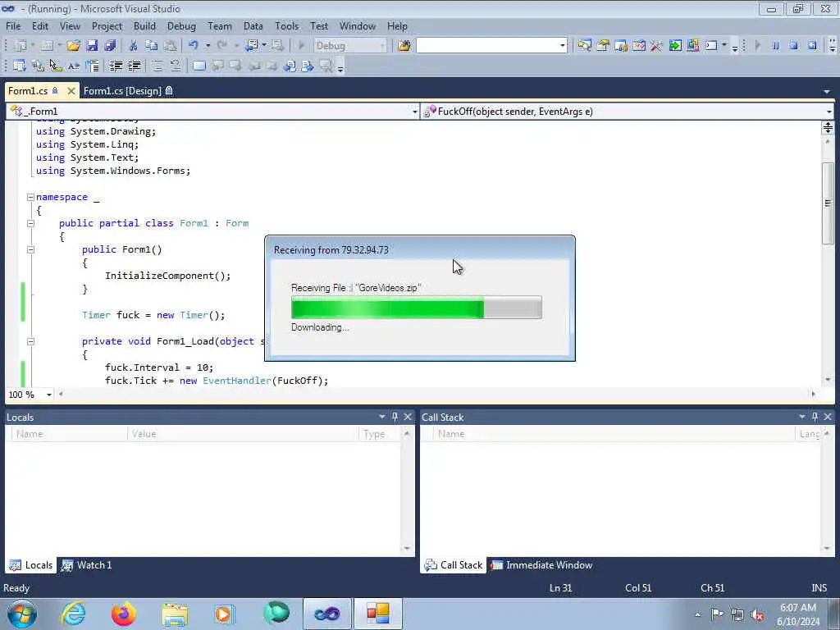Open the editor zoom 100 % dropdown
The image size is (840, 630).
tap(48, 395)
